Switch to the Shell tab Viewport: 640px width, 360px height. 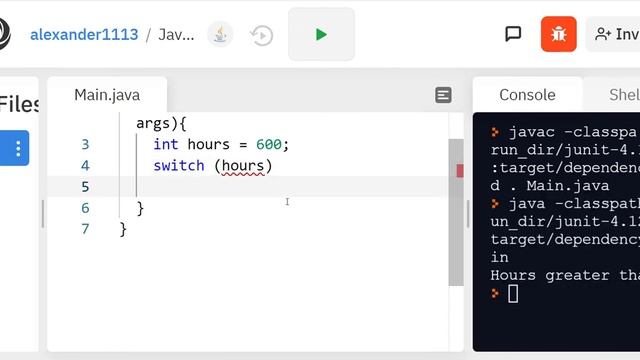click(624, 95)
